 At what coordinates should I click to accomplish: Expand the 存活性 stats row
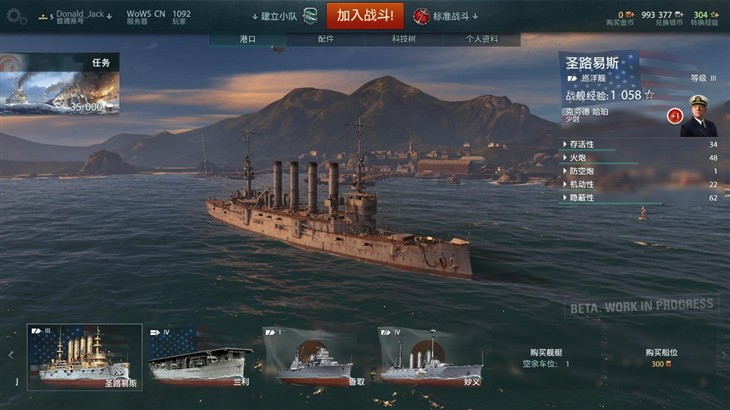click(640, 144)
